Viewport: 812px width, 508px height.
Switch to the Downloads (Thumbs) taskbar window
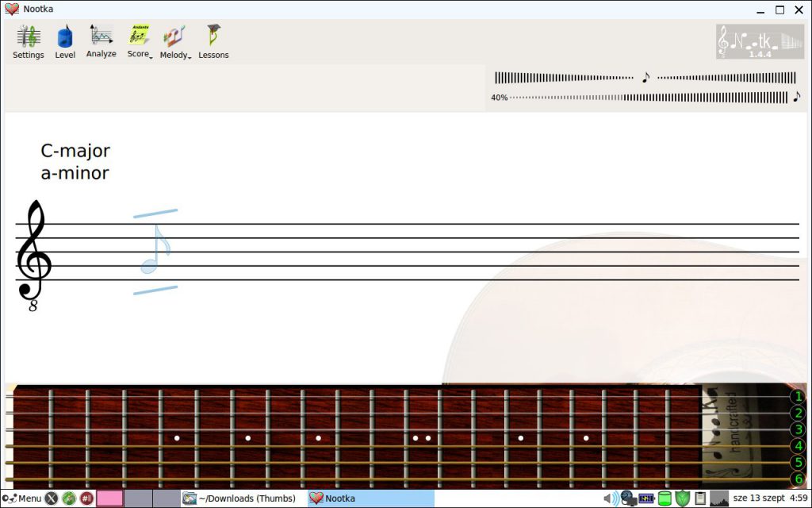(242, 498)
